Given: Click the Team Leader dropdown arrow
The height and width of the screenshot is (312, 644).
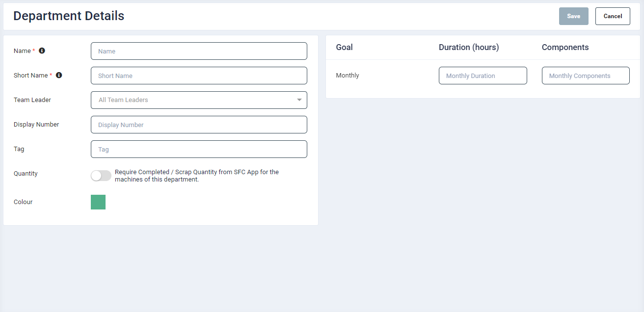Looking at the screenshot, I should (x=299, y=100).
